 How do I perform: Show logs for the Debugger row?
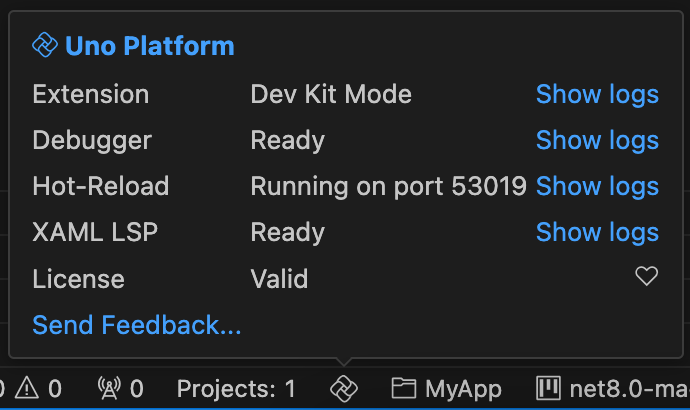pos(597,140)
